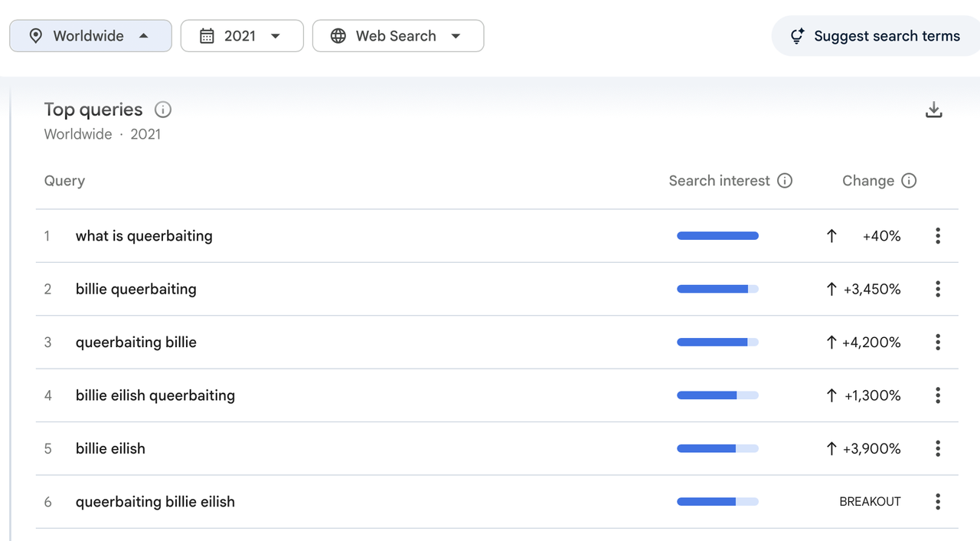Open more options for what is queerbaiting

coord(938,236)
